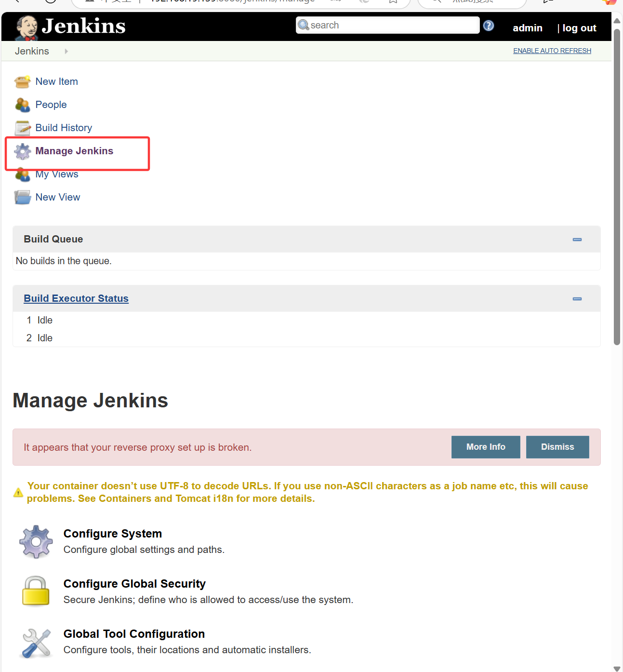Click the Manage Jenkins gear icon
The image size is (623, 672).
click(23, 151)
